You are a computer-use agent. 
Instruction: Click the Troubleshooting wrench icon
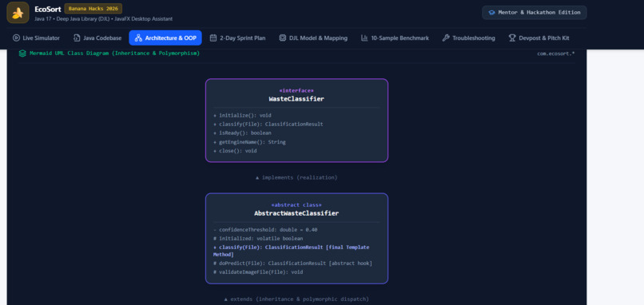tap(446, 38)
